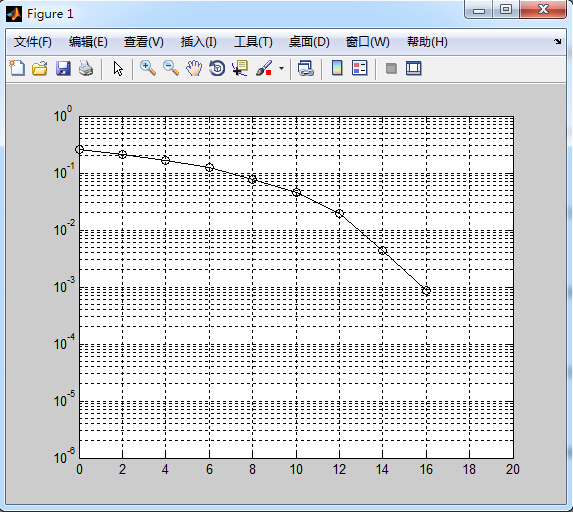Viewport: 573px width, 512px height.
Task: Insert a legend with the toolbar icon
Action: [360, 68]
